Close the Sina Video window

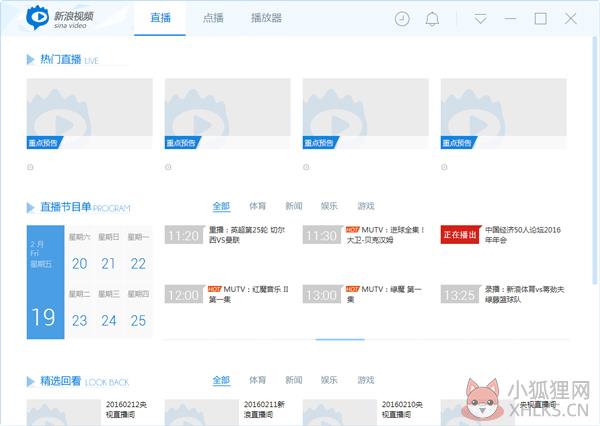tap(571, 18)
